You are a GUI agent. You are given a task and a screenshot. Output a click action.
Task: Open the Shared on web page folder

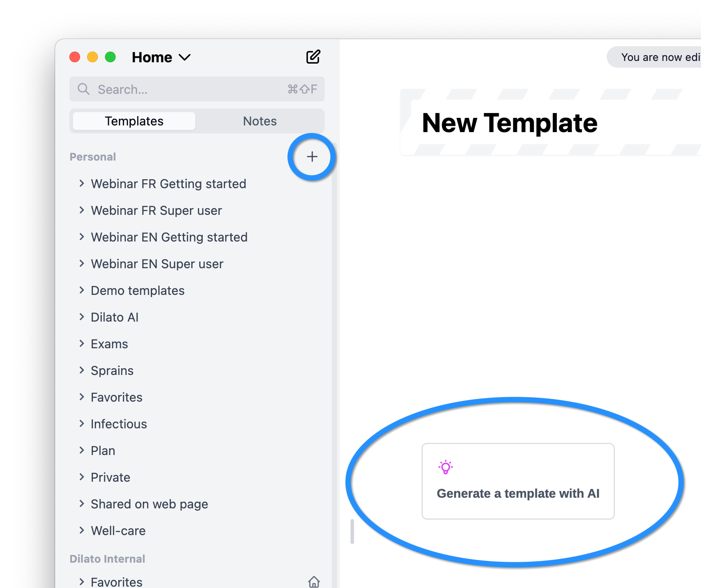pyautogui.click(x=149, y=504)
